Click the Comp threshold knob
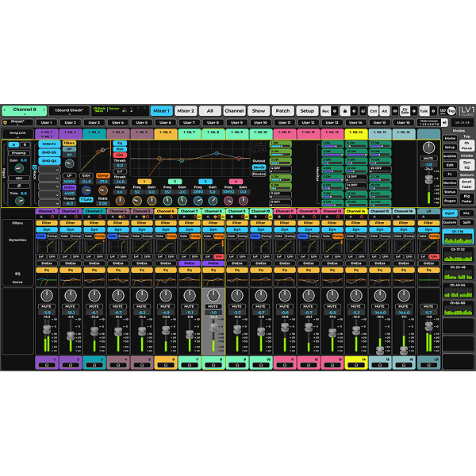 (x=103, y=190)
